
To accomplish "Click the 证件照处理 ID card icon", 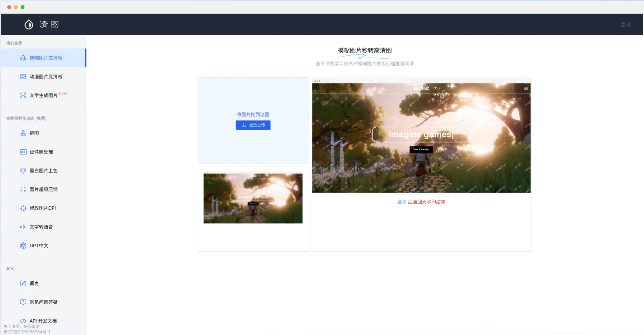I will coord(23,152).
